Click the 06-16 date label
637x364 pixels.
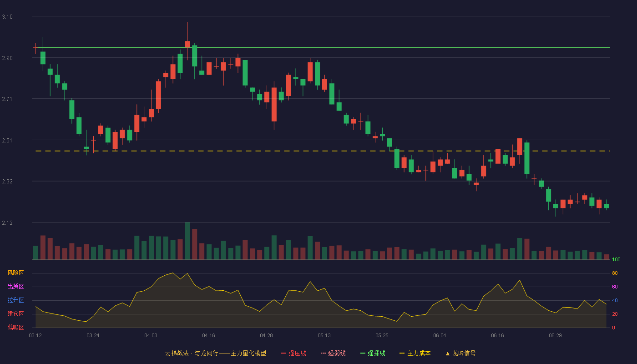[497, 335]
